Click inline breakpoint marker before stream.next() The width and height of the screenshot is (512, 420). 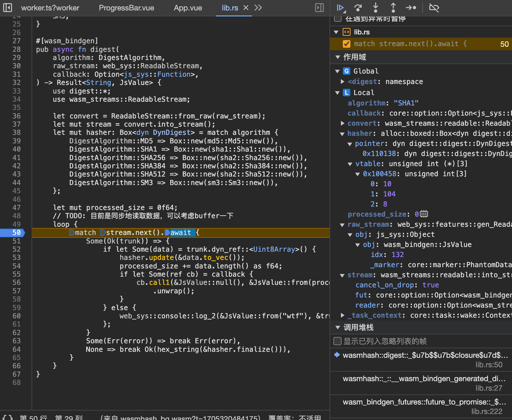[103, 233]
